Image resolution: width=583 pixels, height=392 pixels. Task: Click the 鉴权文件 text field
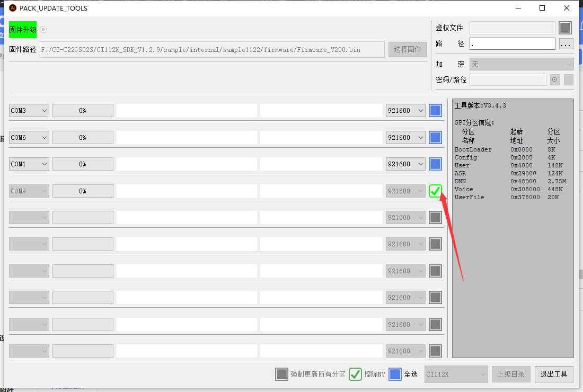pyautogui.click(x=513, y=28)
